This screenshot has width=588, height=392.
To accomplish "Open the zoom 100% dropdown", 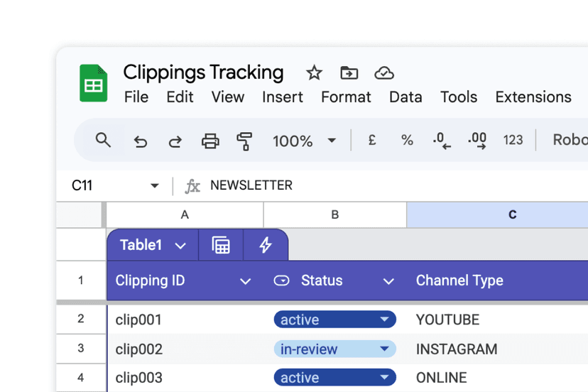I will click(331, 141).
